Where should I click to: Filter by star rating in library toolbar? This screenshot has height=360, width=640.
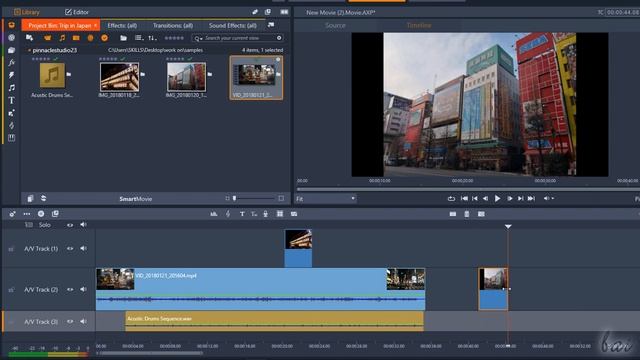(174, 38)
